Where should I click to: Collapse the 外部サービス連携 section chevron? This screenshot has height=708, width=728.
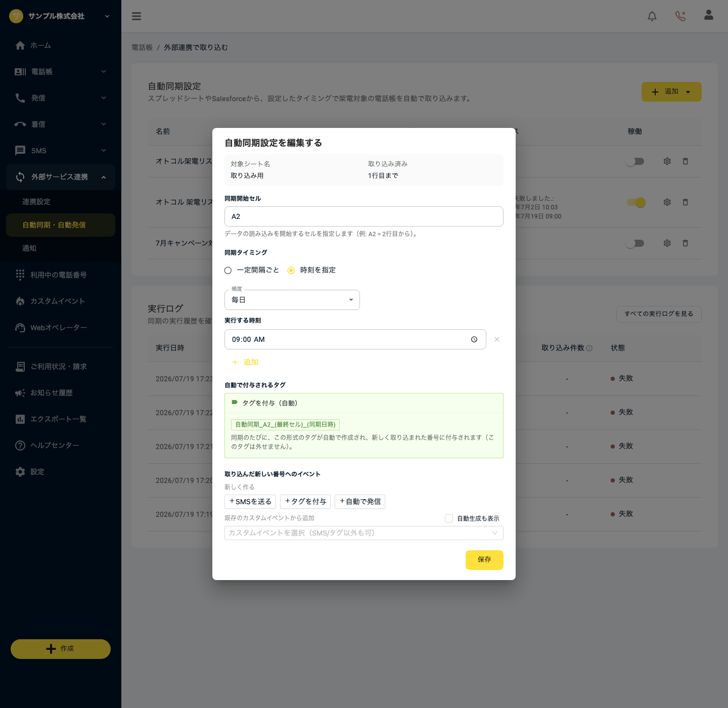tap(104, 177)
